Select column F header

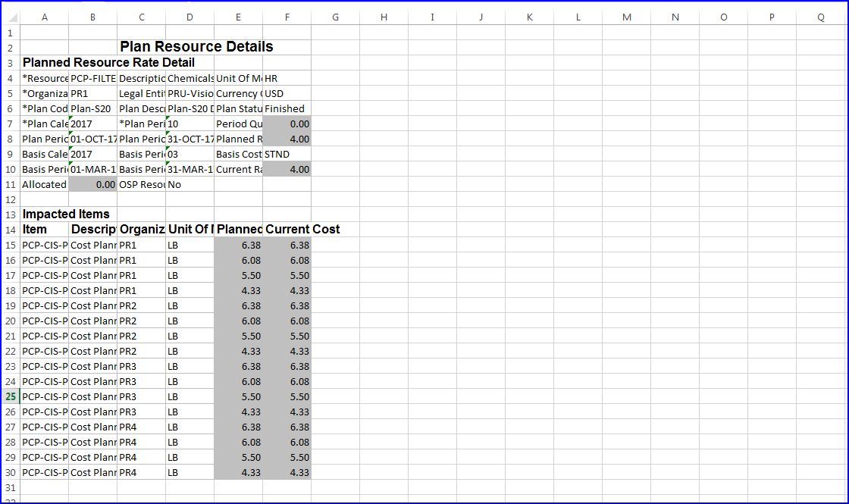[x=287, y=17]
